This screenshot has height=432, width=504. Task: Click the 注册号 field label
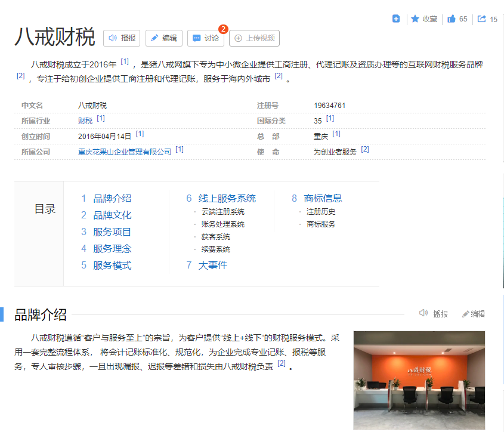pos(268,106)
